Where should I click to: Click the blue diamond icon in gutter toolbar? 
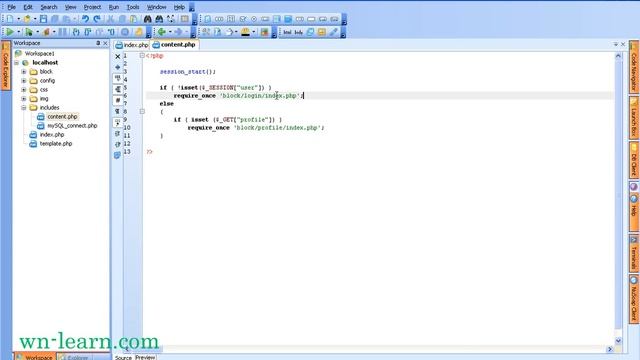click(x=118, y=67)
